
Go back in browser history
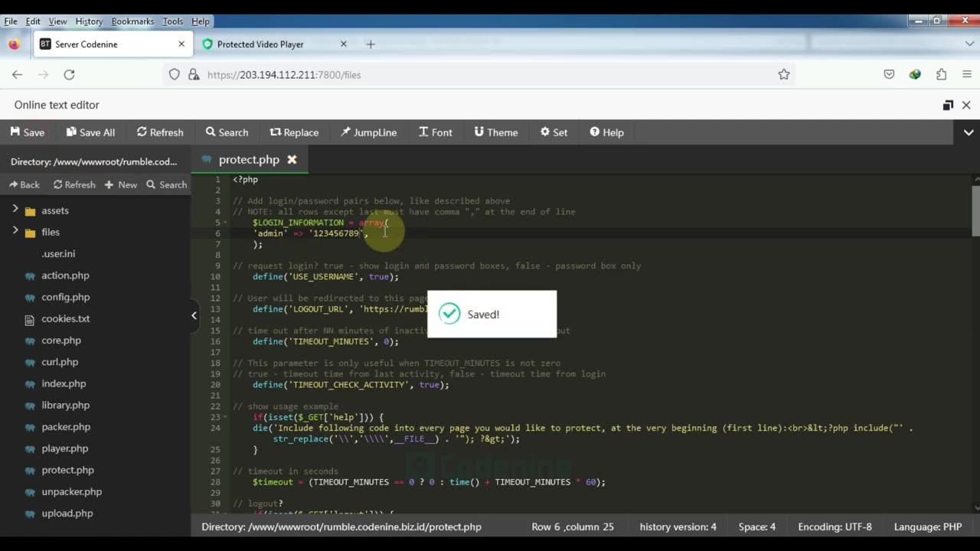[17, 74]
